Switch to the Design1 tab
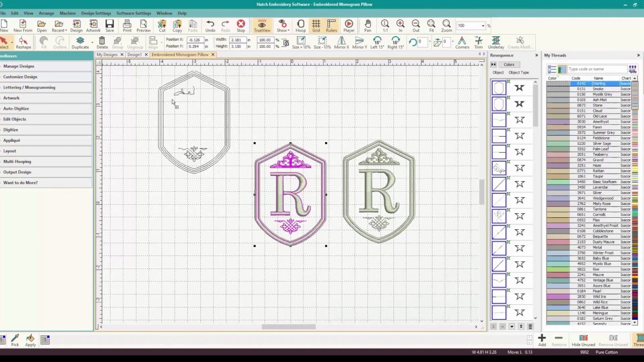Image resolution: width=644 pixels, height=362 pixels. 134,54
